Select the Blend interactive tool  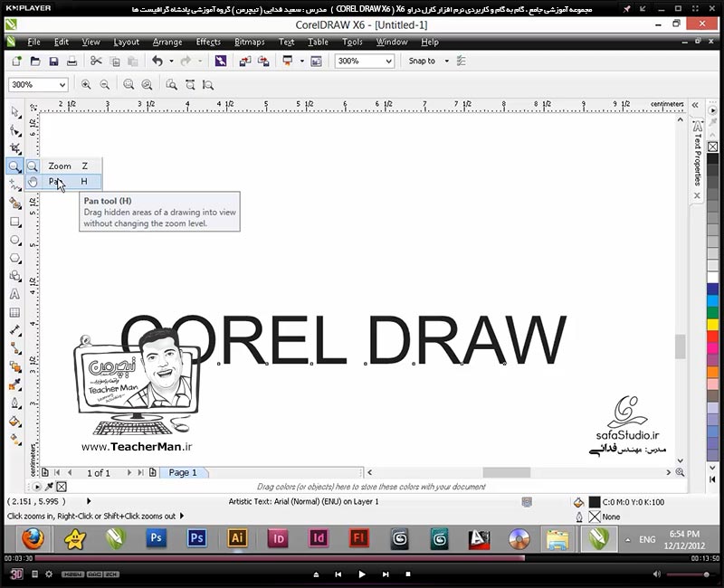coord(15,367)
